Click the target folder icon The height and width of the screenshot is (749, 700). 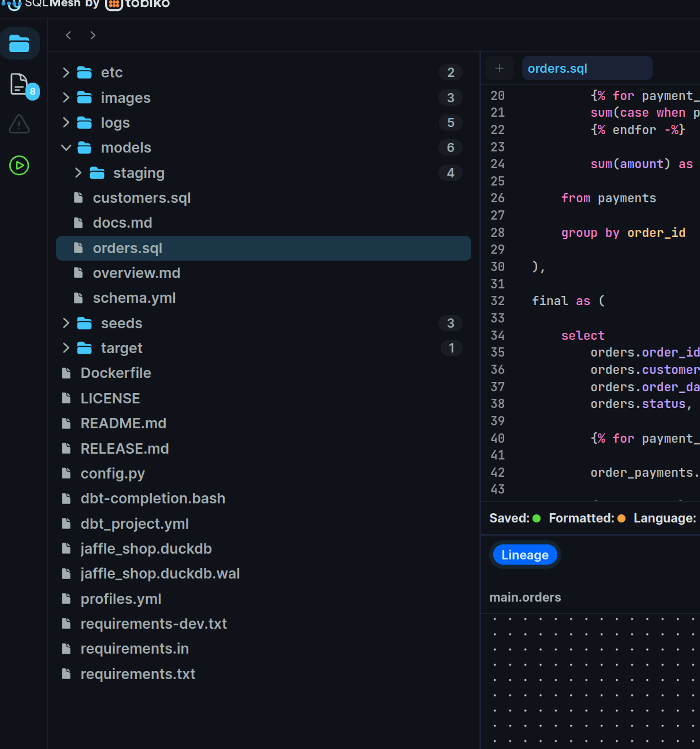click(x=84, y=348)
